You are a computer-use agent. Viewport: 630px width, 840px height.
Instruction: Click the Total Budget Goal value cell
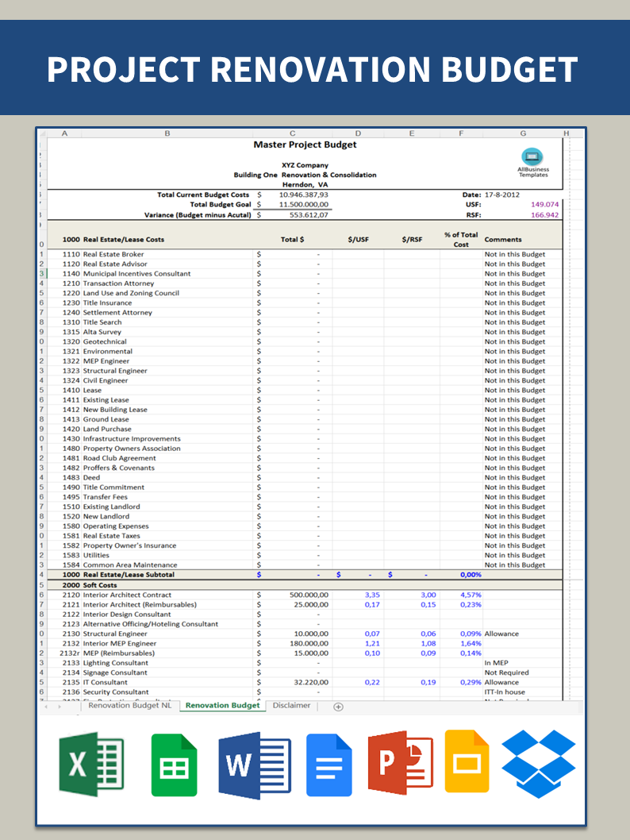[305, 204]
